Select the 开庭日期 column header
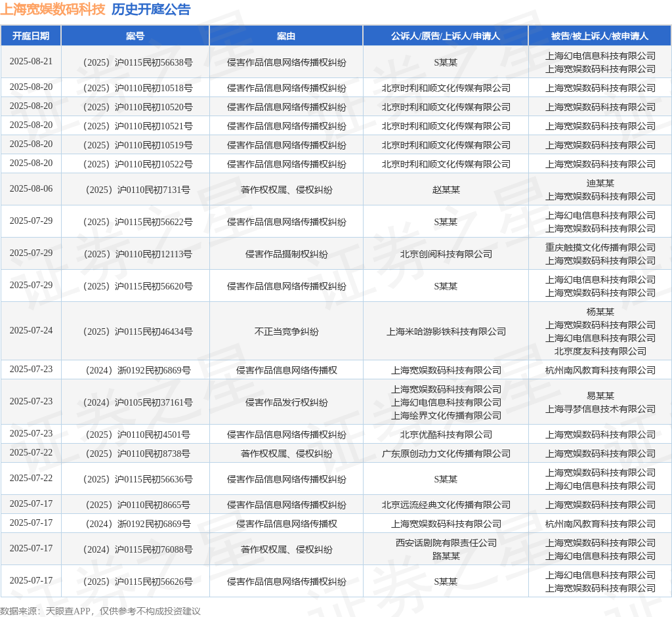This screenshot has height=617, width=672. tap(31, 36)
